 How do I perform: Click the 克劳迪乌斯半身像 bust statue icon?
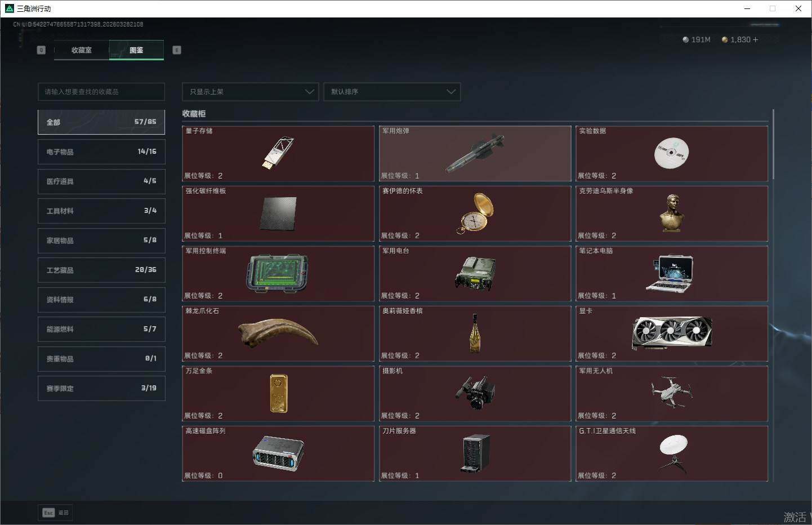[x=672, y=212]
